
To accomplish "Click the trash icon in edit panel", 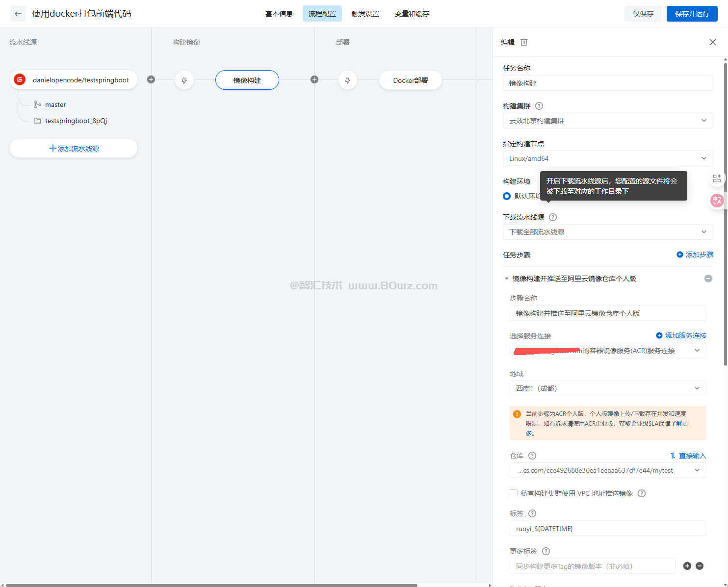I will coord(524,42).
